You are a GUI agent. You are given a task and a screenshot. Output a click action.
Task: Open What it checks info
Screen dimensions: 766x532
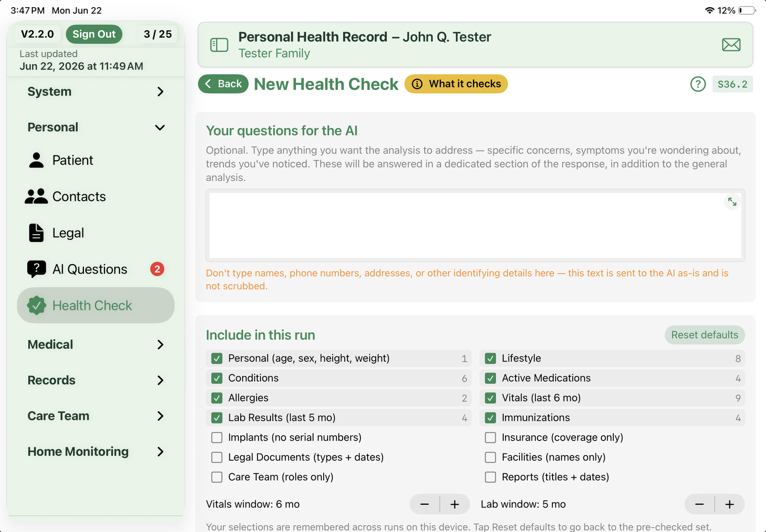click(x=456, y=84)
